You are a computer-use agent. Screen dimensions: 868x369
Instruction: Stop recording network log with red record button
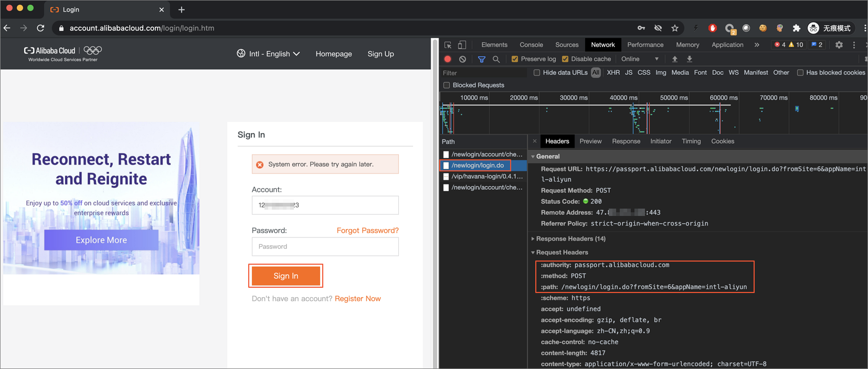click(448, 59)
